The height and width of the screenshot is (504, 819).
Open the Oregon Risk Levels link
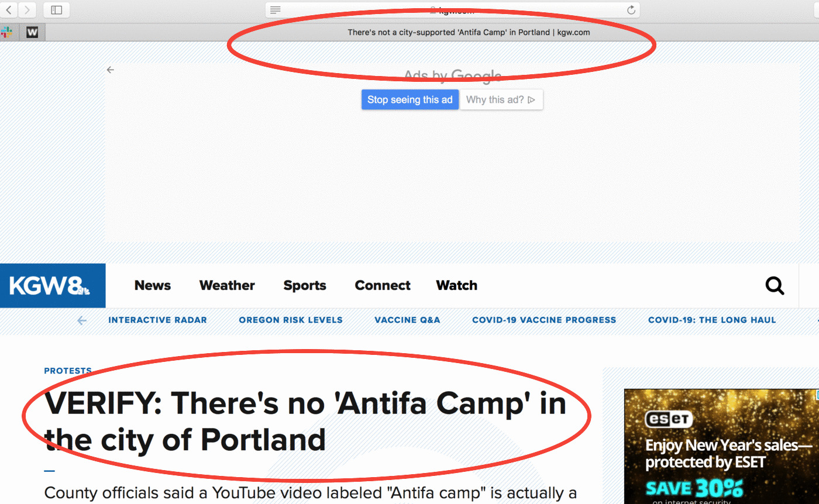291,320
